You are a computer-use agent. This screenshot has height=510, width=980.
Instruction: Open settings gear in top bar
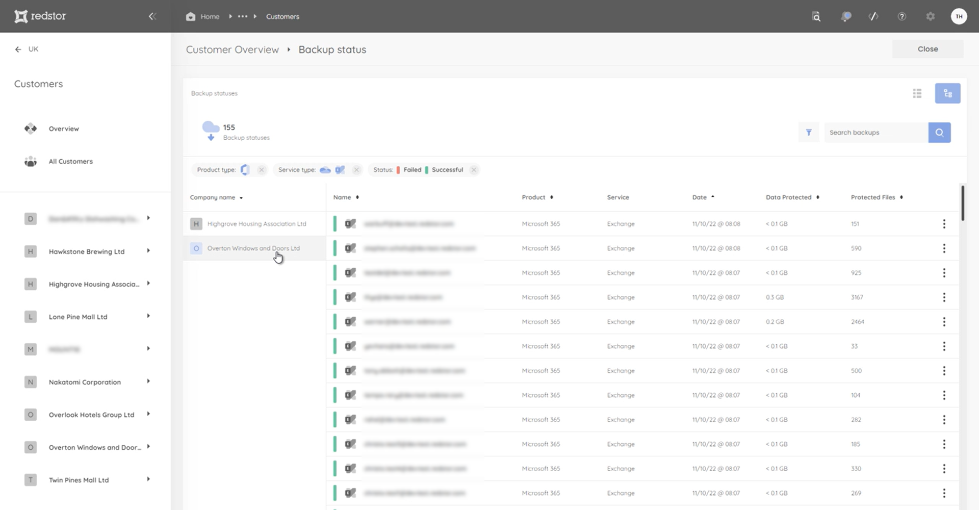[931, 16]
